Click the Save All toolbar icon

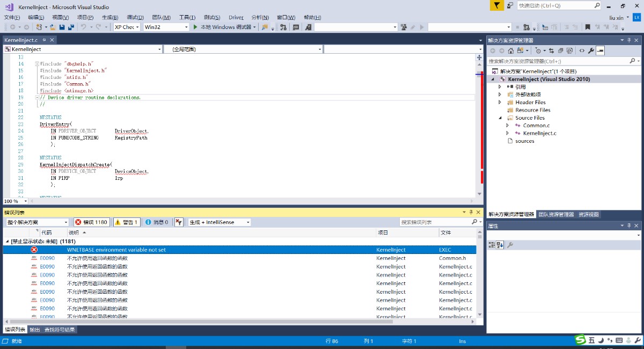tap(71, 27)
